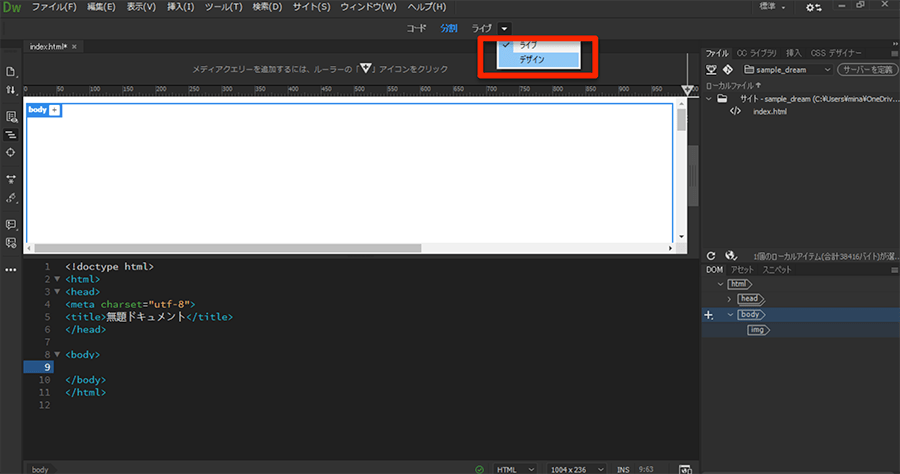Screen dimensions: 900x474
Task: Open the Live/Design view dropdown arrow
Action: pyautogui.click(x=504, y=29)
